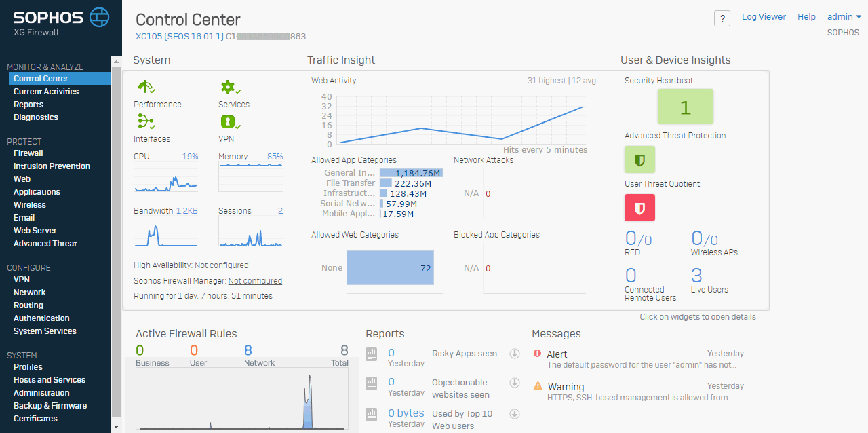The image size is (868, 433).
Task: Open Advanced Threat Protection shield icon
Action: (x=639, y=160)
